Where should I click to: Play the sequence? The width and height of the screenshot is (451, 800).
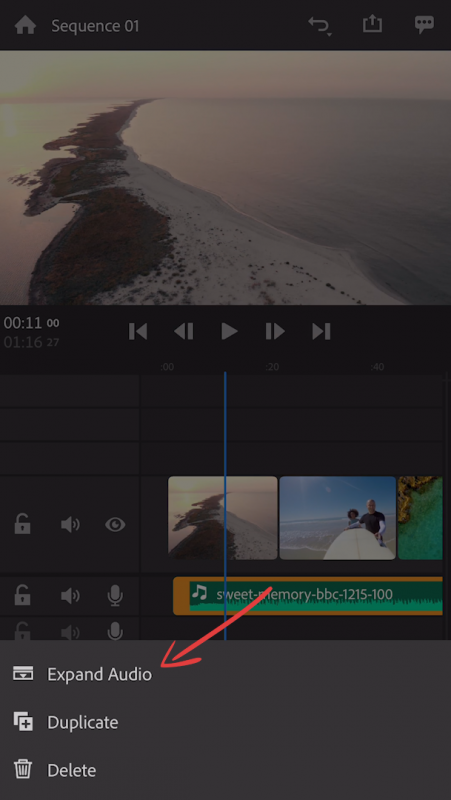point(230,332)
